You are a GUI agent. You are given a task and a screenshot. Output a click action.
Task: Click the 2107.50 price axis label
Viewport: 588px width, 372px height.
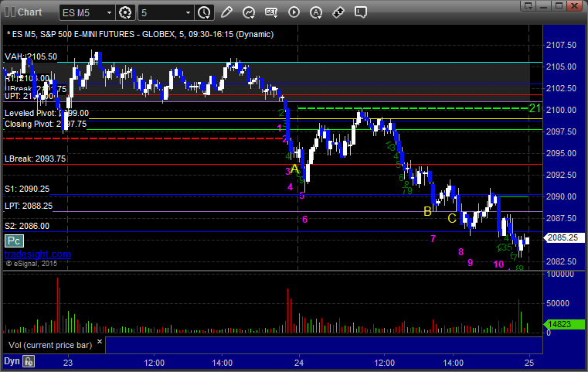coord(562,45)
